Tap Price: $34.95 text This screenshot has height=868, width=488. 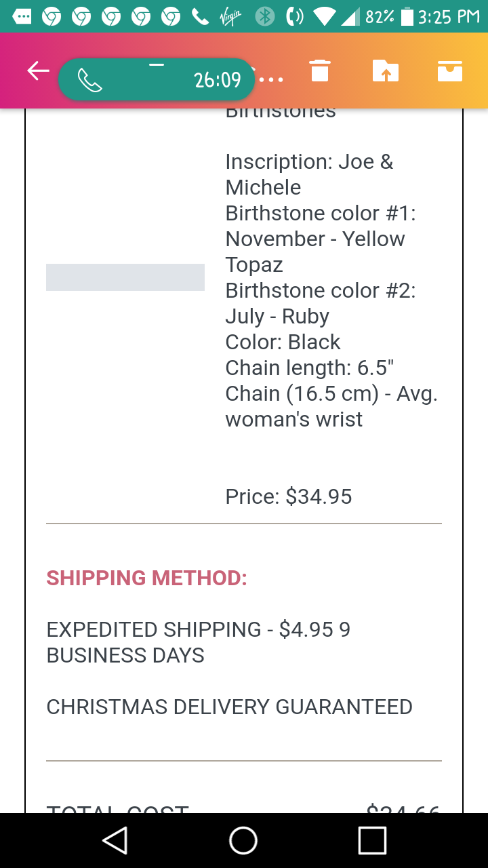click(x=289, y=496)
